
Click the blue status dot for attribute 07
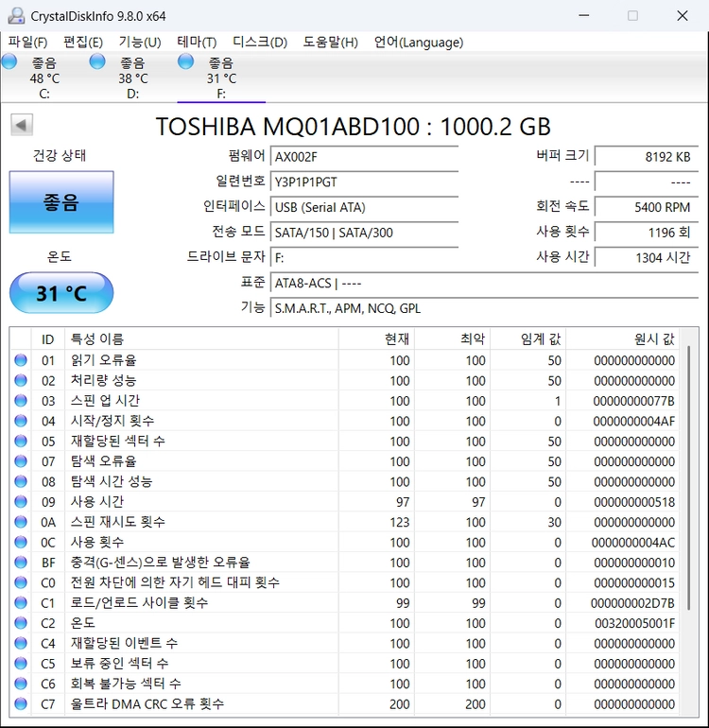coord(21,461)
